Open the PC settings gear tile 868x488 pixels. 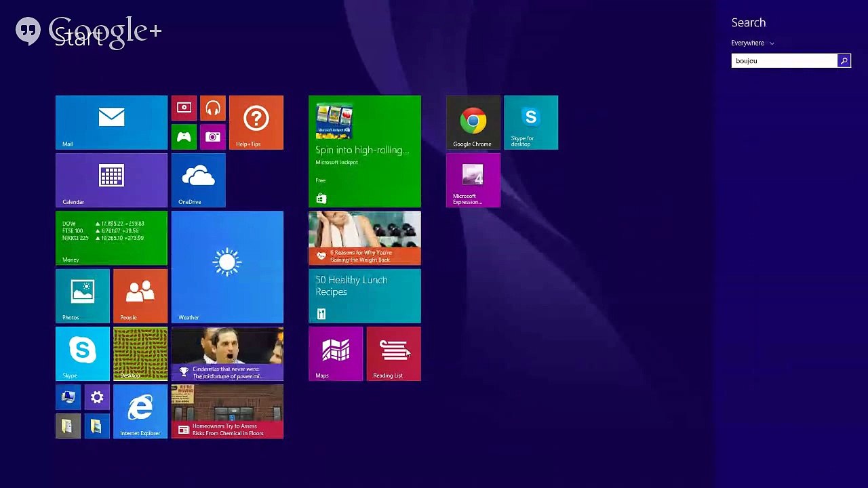[97, 397]
